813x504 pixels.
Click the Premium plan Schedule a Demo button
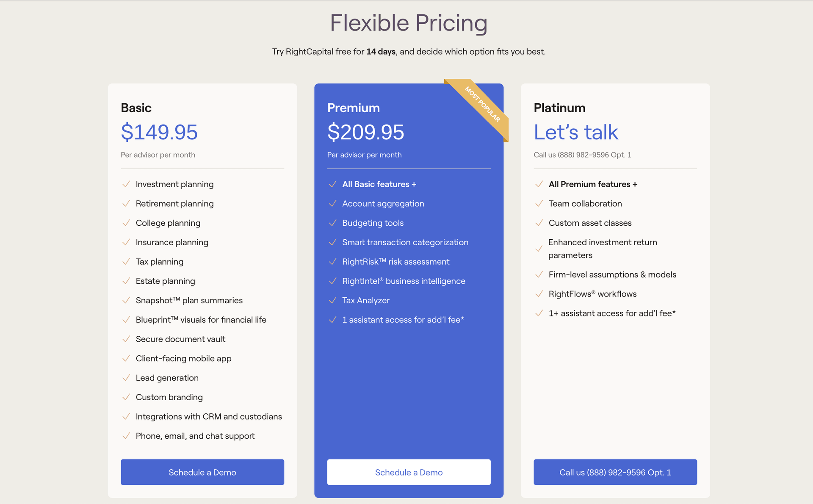point(409,472)
